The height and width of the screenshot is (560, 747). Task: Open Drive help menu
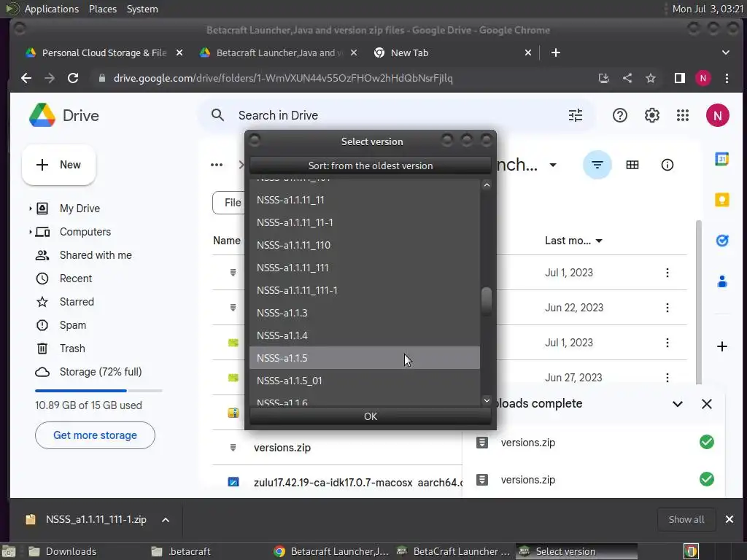coord(620,115)
